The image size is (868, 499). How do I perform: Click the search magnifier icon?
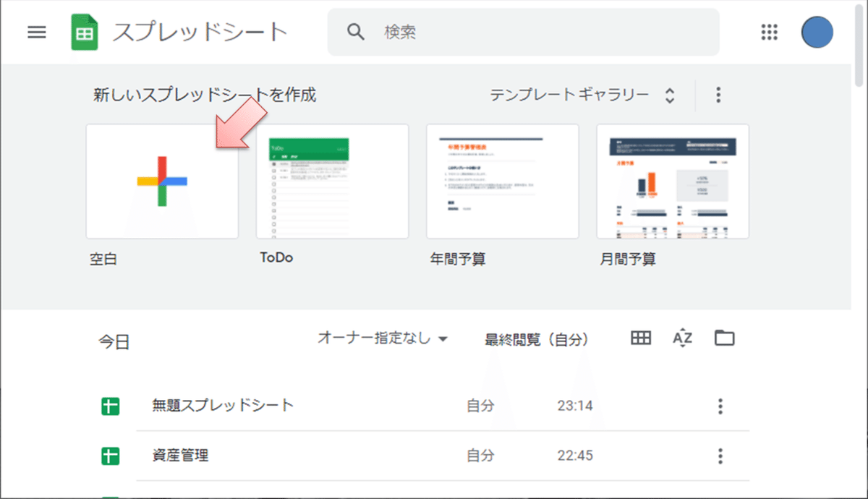coord(356,32)
